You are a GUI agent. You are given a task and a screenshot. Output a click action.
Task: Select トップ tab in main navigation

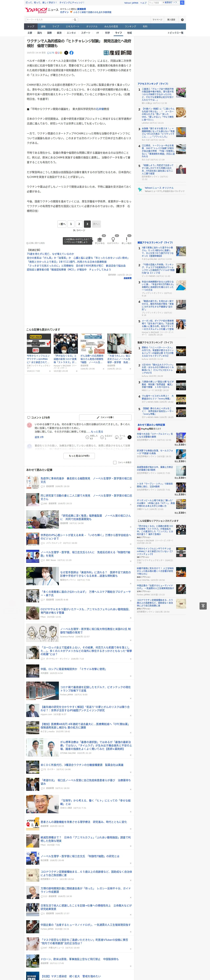click(31, 27)
